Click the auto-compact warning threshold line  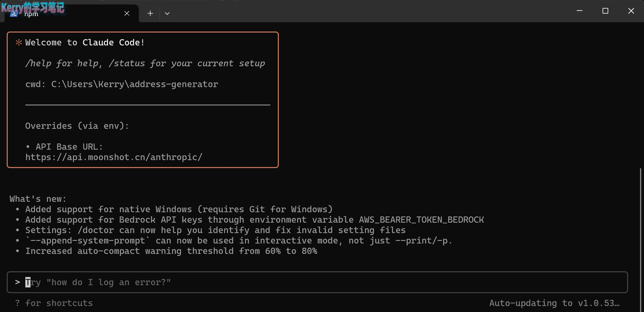171,251
